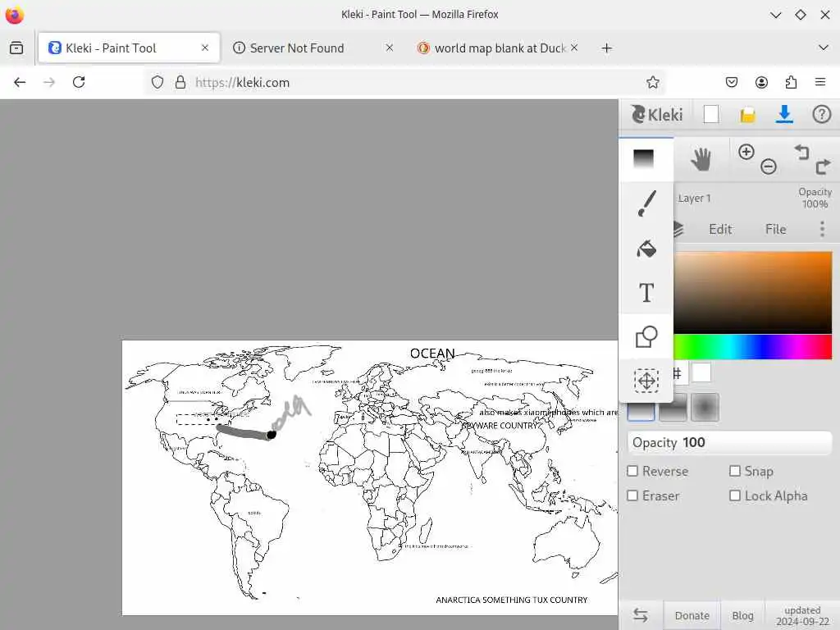The width and height of the screenshot is (840, 630).
Task: Enable the Snap checkbox
Action: pos(735,471)
